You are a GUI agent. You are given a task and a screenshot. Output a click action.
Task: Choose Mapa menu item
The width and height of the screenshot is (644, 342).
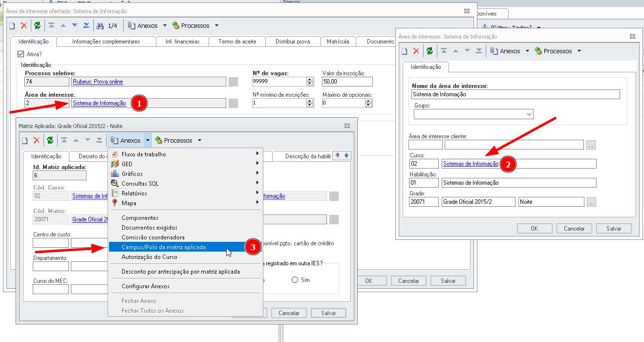pyautogui.click(x=186, y=203)
